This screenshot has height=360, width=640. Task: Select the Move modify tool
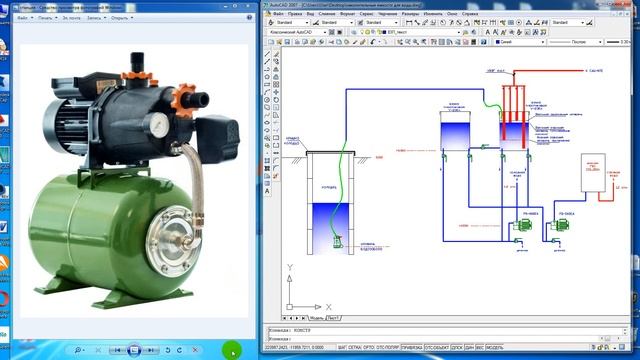pyautogui.click(x=276, y=92)
